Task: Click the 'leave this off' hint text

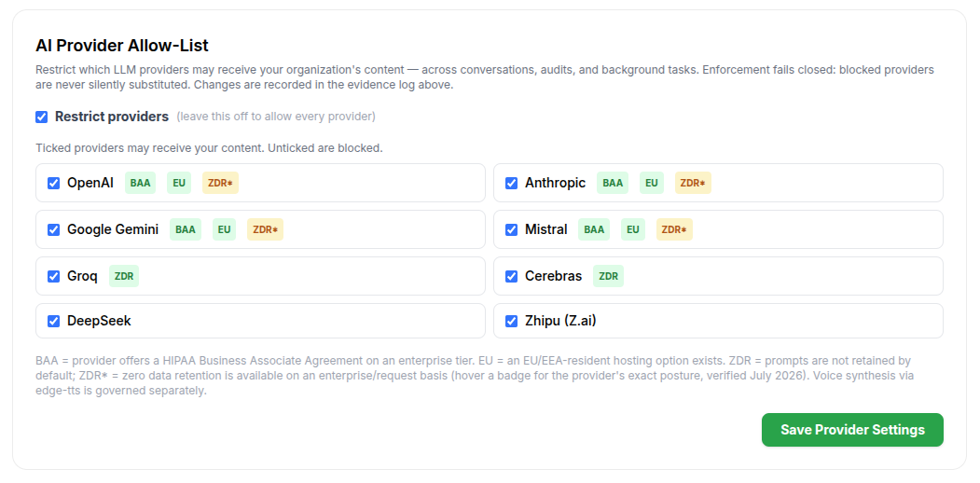Action: [x=276, y=117]
